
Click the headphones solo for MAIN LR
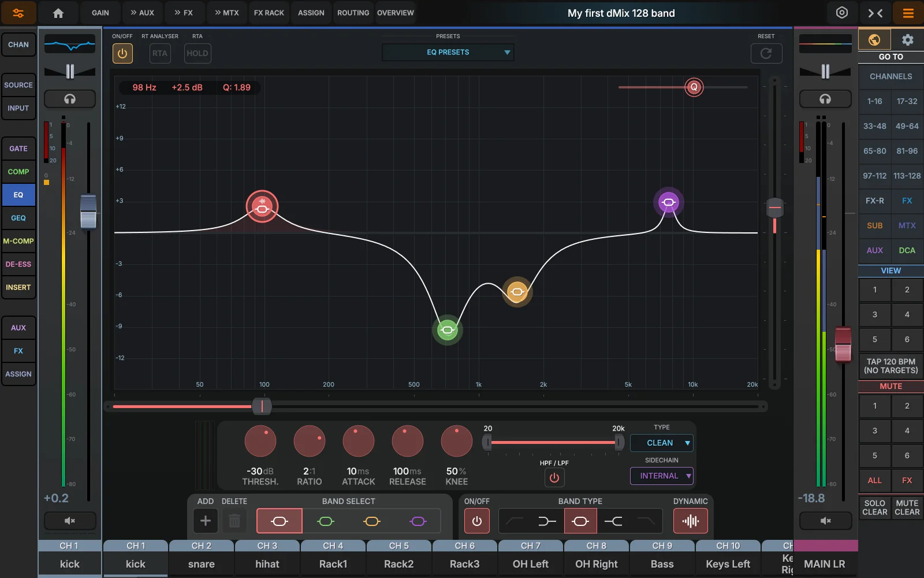825,99
